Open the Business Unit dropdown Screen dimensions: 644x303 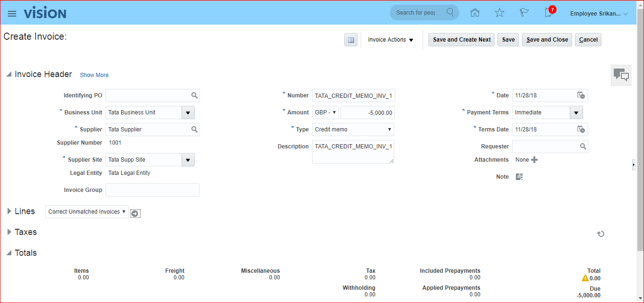(x=188, y=113)
